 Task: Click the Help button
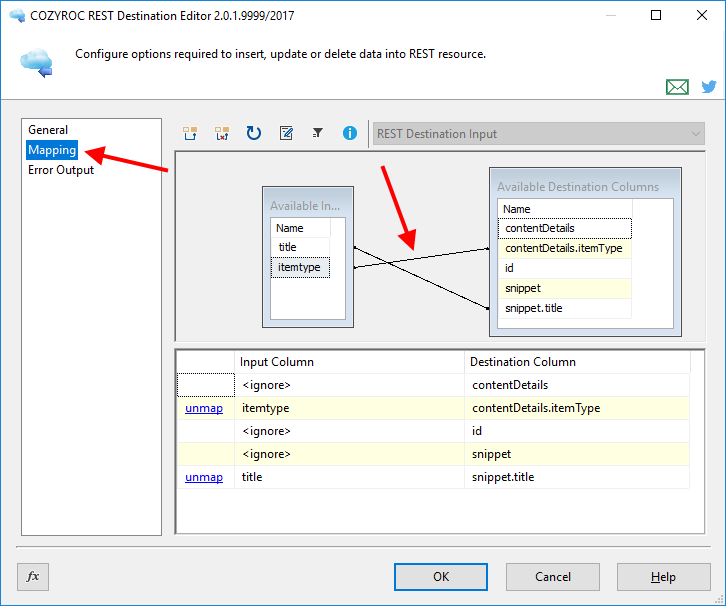[x=663, y=576]
